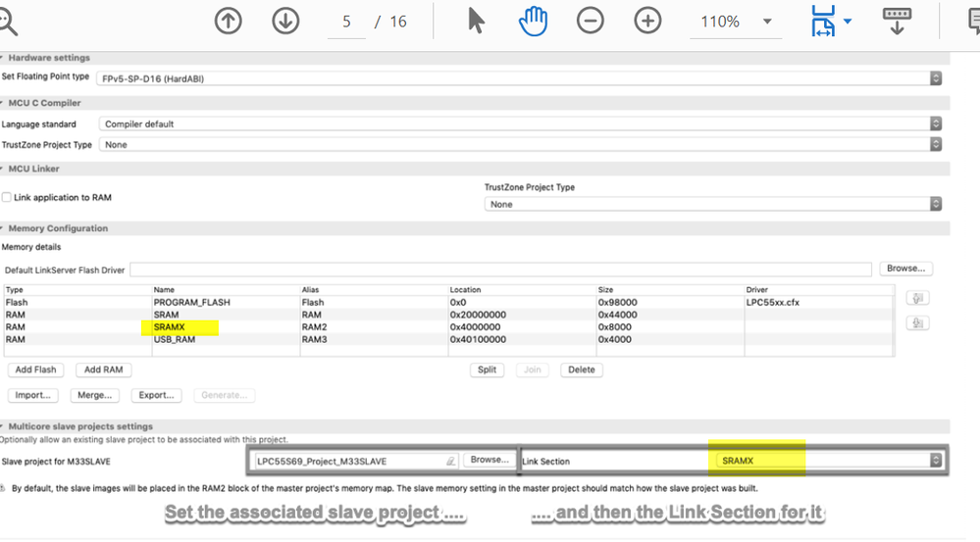The height and width of the screenshot is (542, 980).
Task: Go to next page with down arrow
Action: click(285, 22)
